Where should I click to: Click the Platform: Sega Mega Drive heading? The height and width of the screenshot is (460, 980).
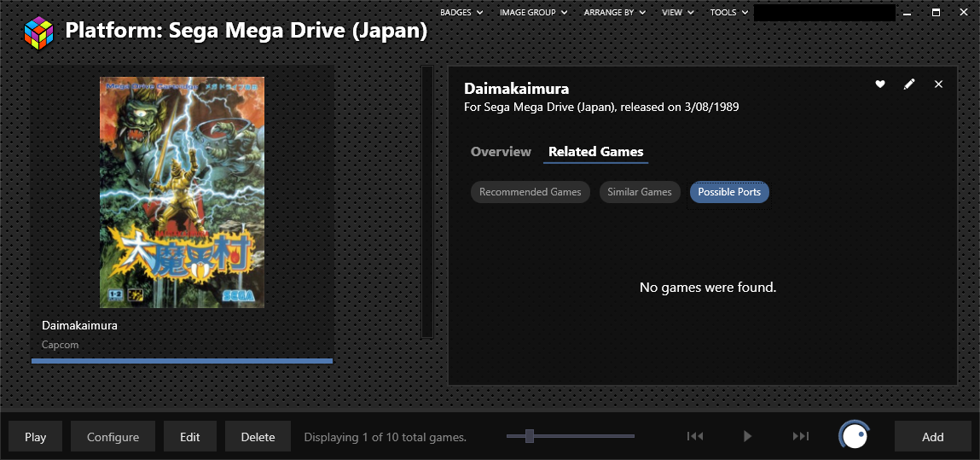point(246,31)
